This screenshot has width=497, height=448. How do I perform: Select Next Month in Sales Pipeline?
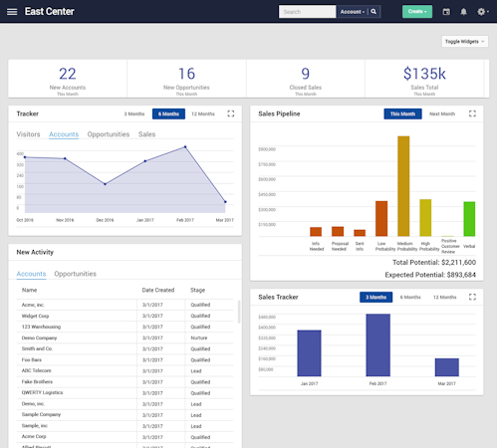coord(442,113)
